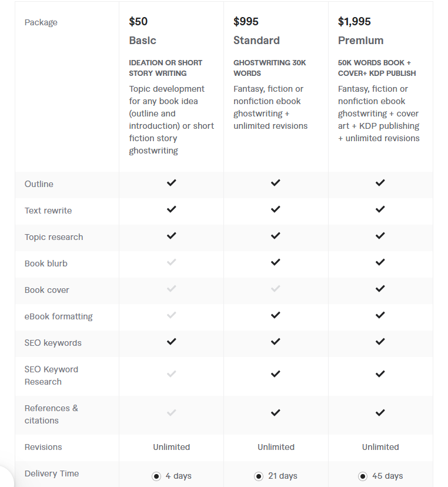The width and height of the screenshot is (448, 487).
Task: Click the Delivery Time row label
Action: pos(52,473)
